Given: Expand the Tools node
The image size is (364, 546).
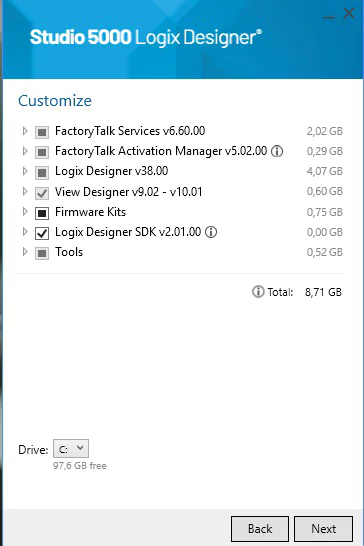Looking at the screenshot, I should pyautogui.click(x=25, y=251).
